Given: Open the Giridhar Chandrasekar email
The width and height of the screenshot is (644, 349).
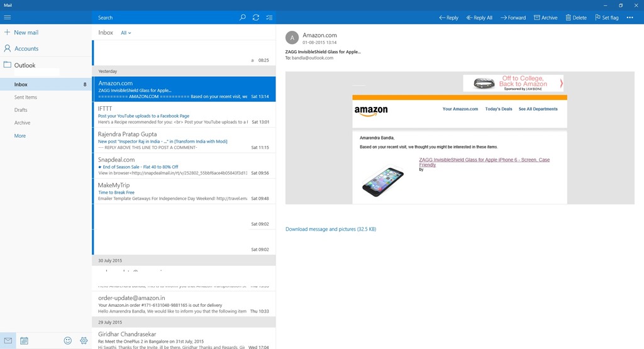Looking at the screenshot, I should tap(184, 339).
